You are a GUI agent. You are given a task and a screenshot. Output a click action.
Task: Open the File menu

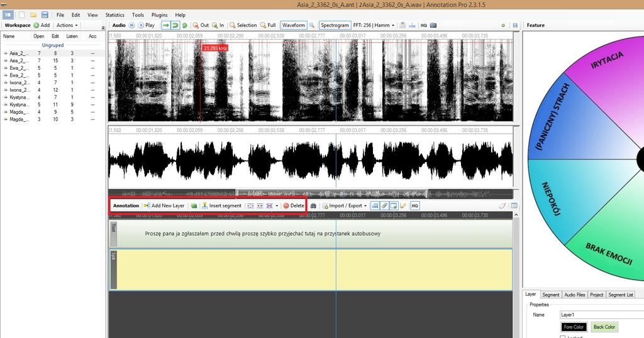tap(60, 15)
